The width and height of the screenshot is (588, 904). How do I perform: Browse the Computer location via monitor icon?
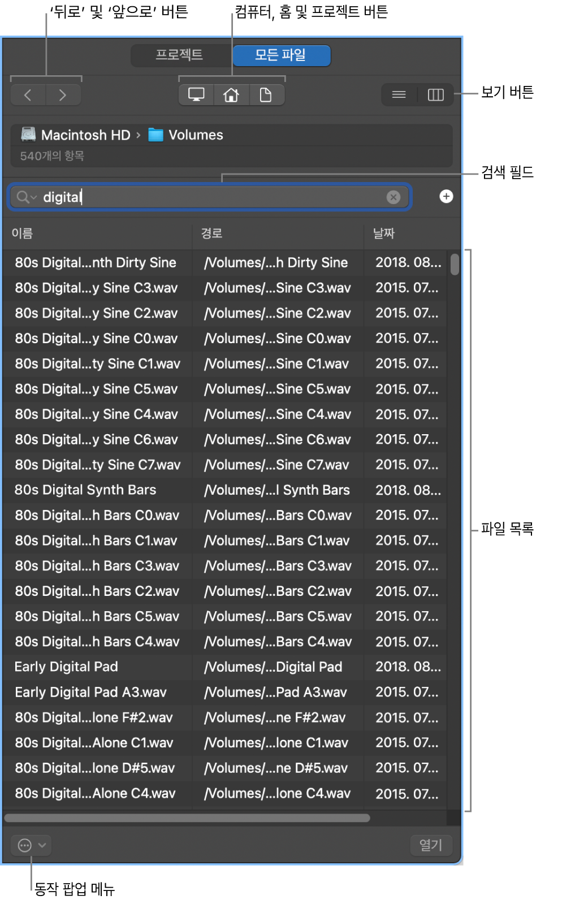click(x=196, y=95)
